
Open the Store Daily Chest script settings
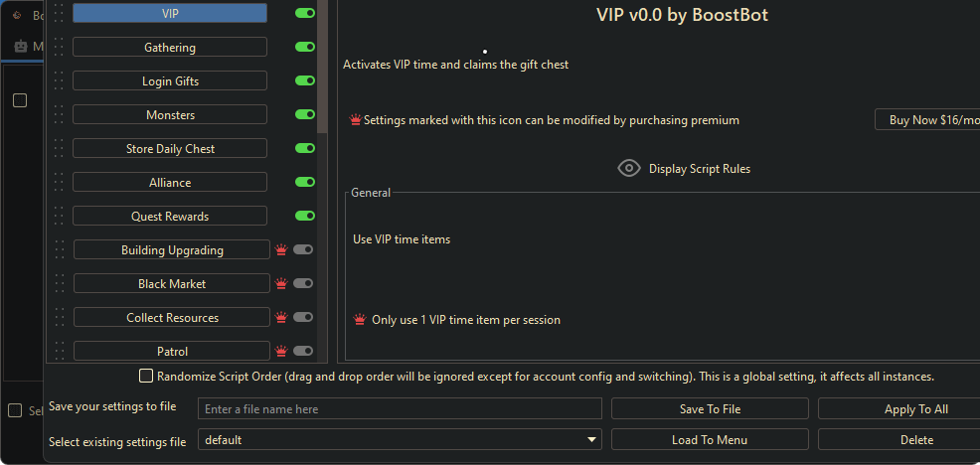point(170,148)
